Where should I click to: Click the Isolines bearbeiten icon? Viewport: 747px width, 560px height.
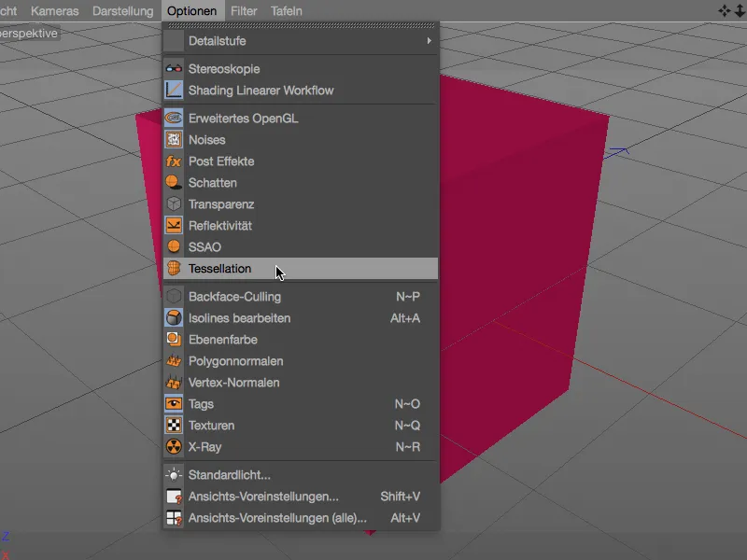[174, 317]
